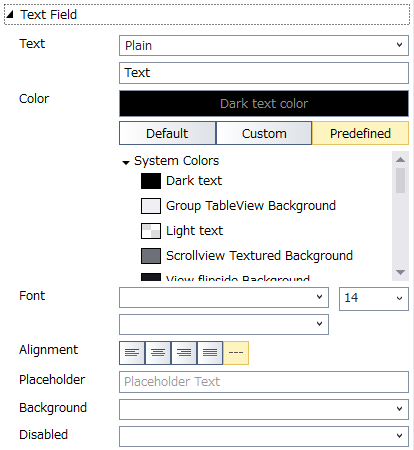Select the Custom color tab
Image resolution: width=414 pixels, height=450 pixels.
point(264,133)
